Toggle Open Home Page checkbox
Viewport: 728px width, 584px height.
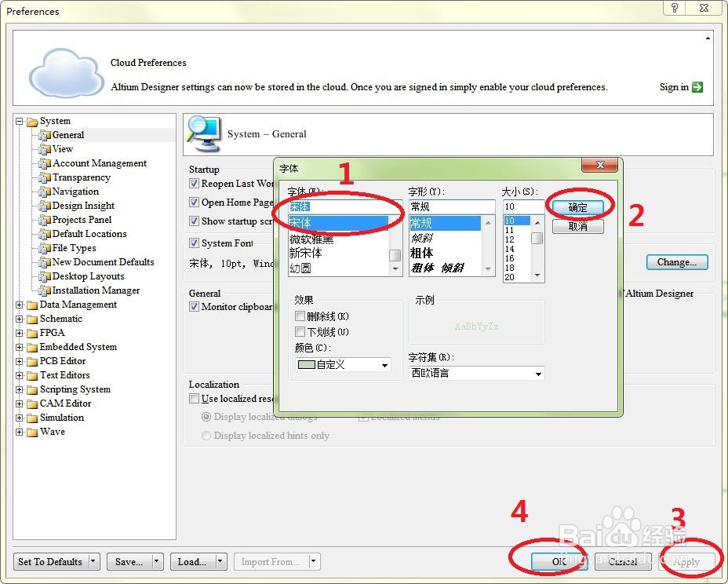[x=194, y=202]
